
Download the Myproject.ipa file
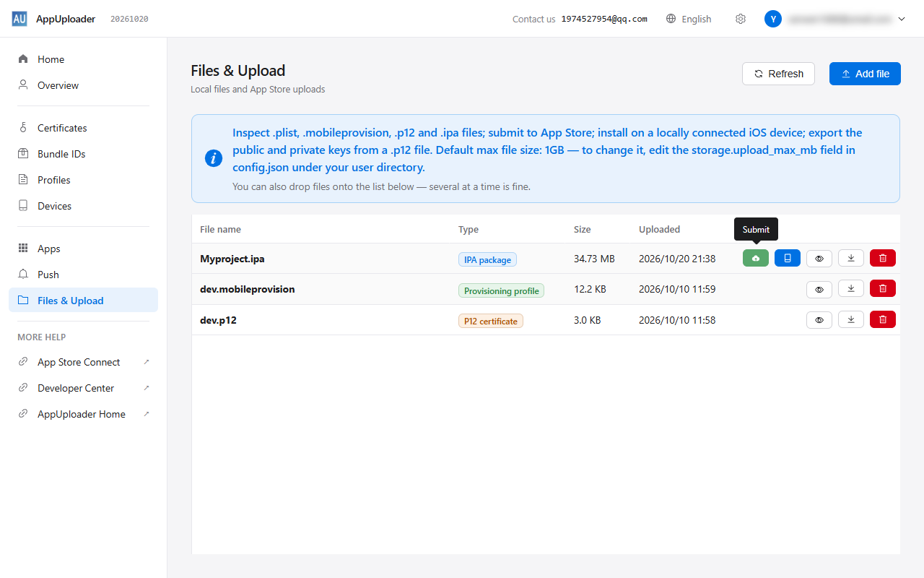point(851,258)
